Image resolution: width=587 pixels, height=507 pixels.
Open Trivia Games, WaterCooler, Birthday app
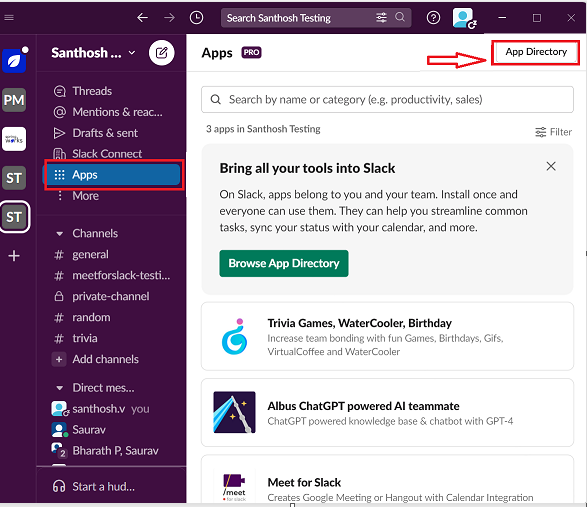click(x=387, y=336)
